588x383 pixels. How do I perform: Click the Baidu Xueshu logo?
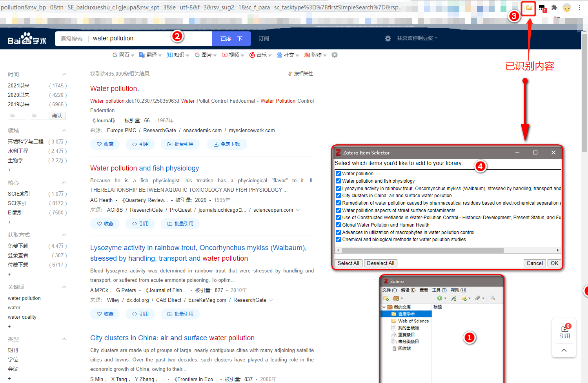tap(27, 38)
